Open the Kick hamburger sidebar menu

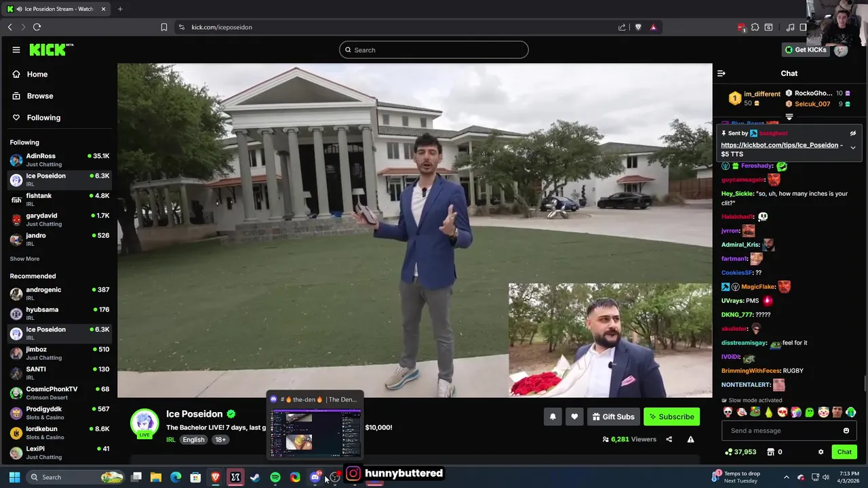(16, 49)
